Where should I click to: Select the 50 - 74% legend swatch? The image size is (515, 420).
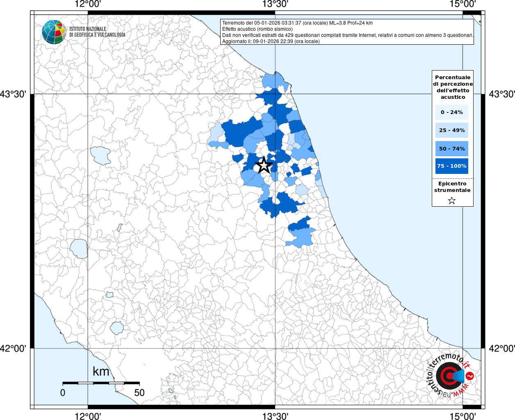(x=452, y=148)
